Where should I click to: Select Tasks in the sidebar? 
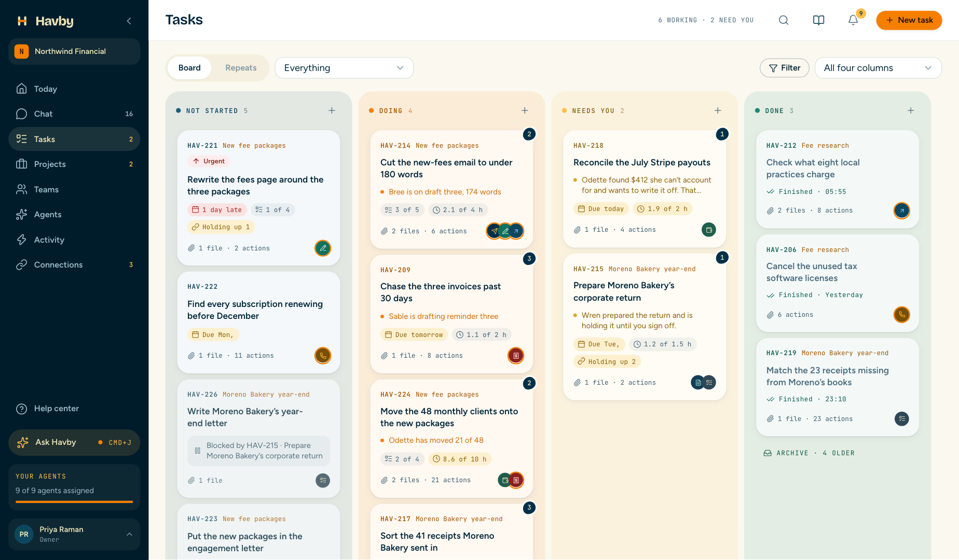74,139
